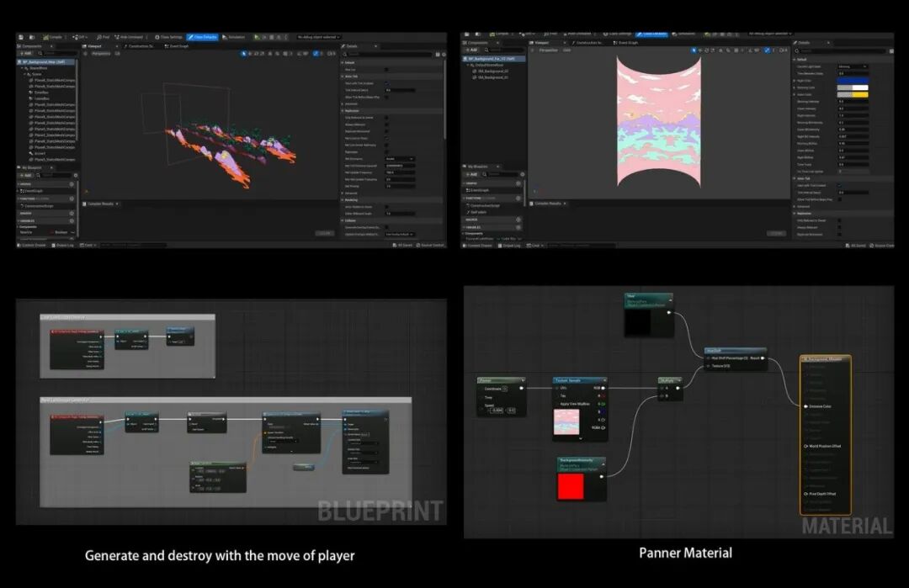
Task: Click the blue select-mode arrow icon in mountains viewport
Action: coord(243,53)
